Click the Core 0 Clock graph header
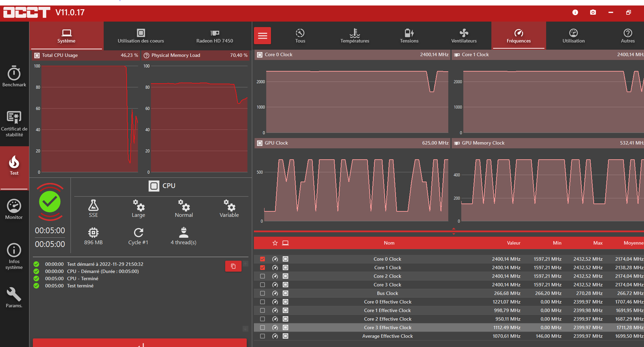 [x=352, y=55]
